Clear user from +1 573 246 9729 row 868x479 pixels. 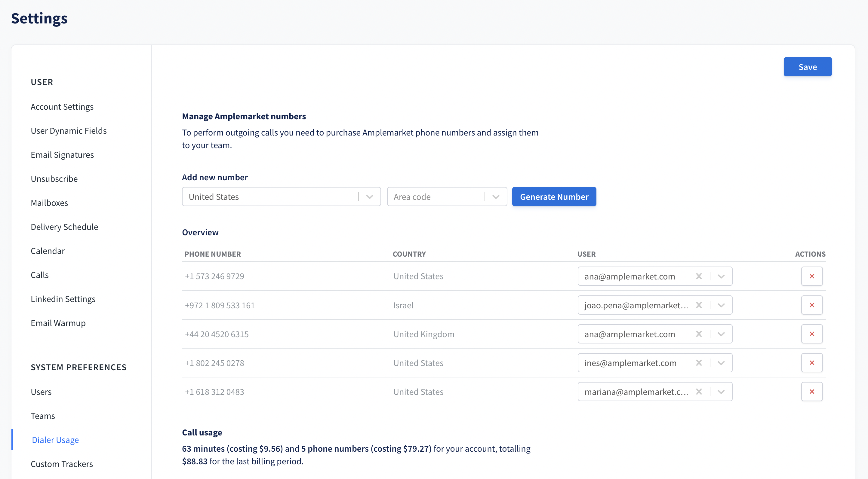699,276
